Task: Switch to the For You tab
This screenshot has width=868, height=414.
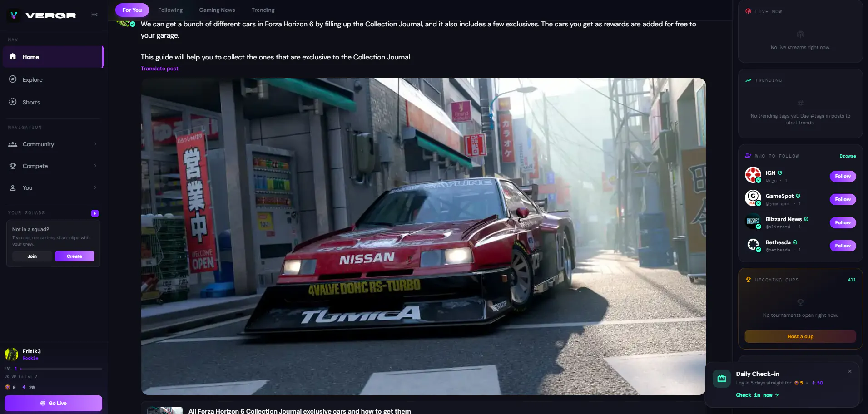Action: coord(132,10)
